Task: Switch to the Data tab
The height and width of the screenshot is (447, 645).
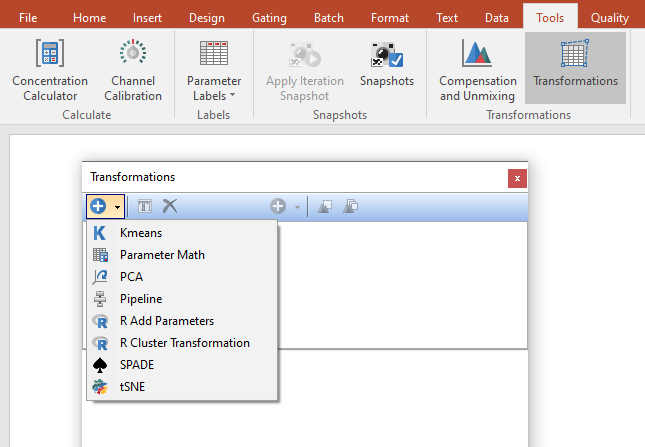Action: [x=497, y=18]
